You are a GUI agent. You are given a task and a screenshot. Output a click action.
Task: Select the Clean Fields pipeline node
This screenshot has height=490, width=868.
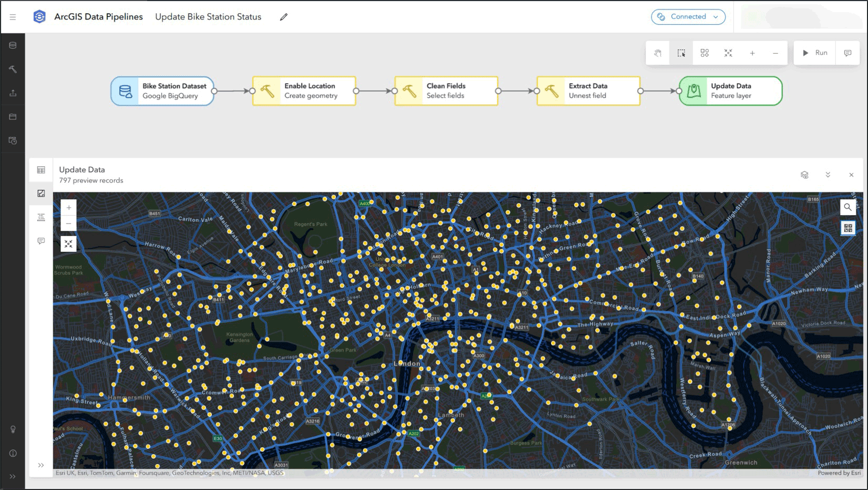coord(446,91)
